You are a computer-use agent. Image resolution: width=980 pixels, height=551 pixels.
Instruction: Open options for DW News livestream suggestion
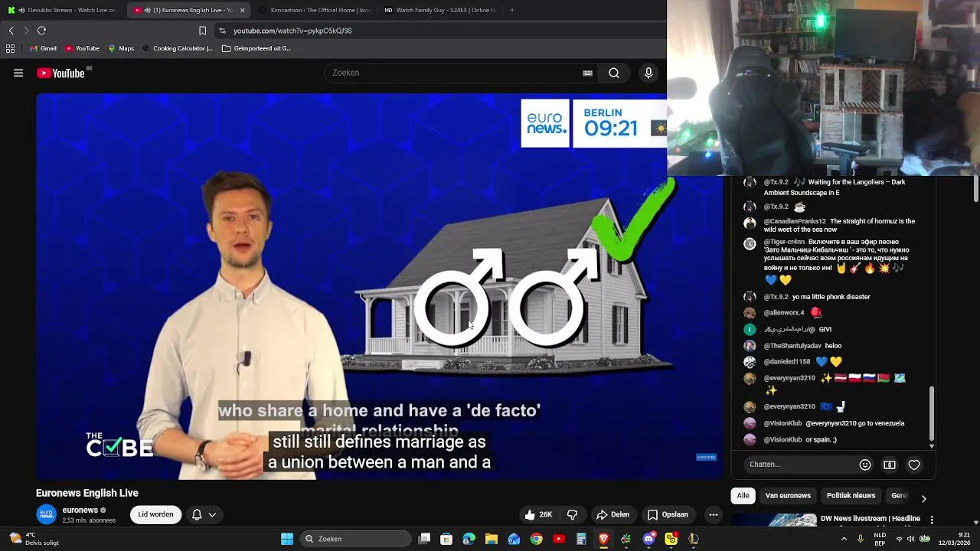click(x=932, y=520)
